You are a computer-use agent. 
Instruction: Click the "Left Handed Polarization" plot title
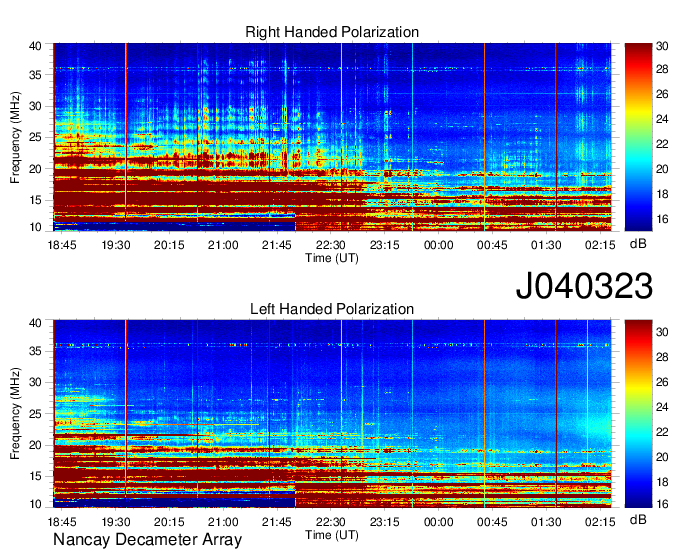tap(332, 309)
